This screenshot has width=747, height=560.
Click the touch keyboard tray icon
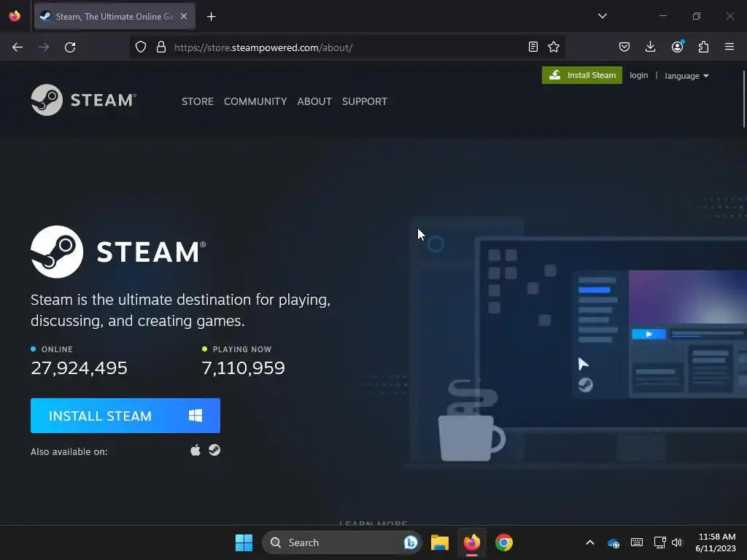coord(636,542)
